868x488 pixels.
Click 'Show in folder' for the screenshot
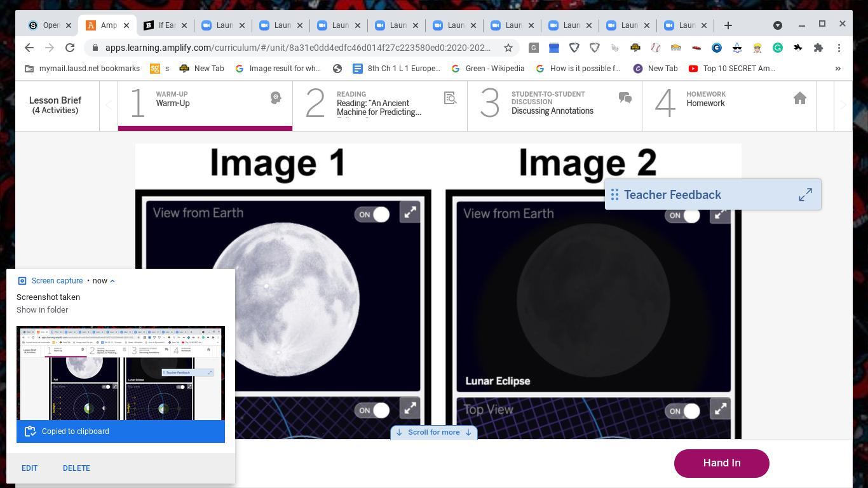coord(42,310)
